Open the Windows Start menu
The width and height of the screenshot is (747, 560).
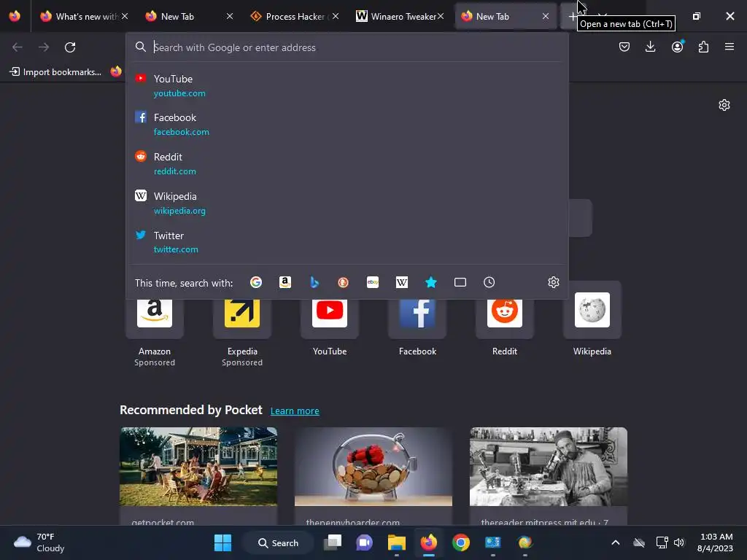tap(223, 542)
